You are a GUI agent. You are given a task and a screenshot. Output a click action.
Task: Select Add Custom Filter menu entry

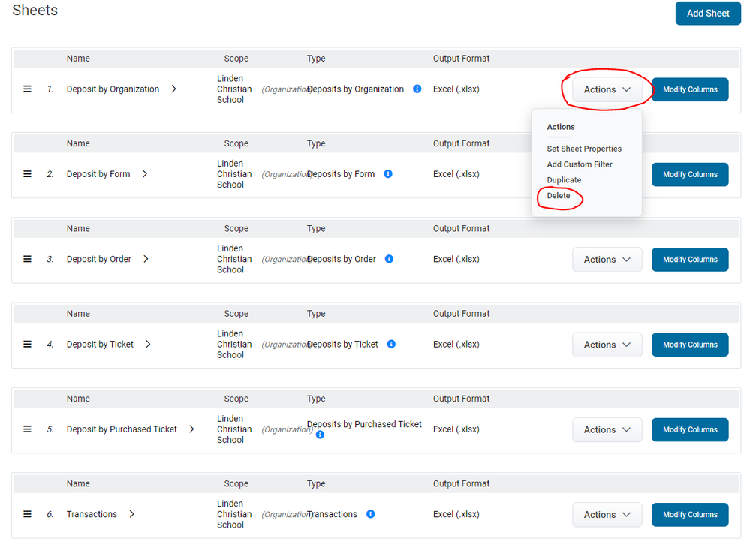(x=580, y=164)
